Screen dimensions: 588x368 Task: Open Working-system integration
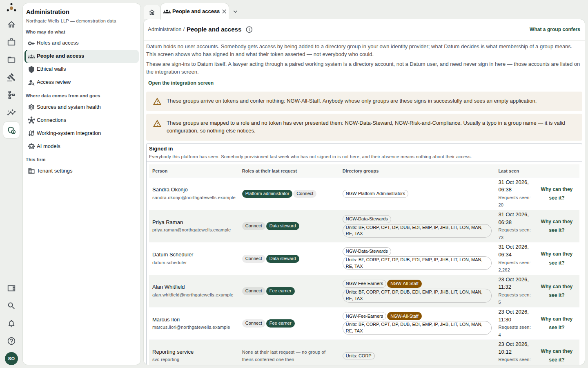tap(82, 133)
